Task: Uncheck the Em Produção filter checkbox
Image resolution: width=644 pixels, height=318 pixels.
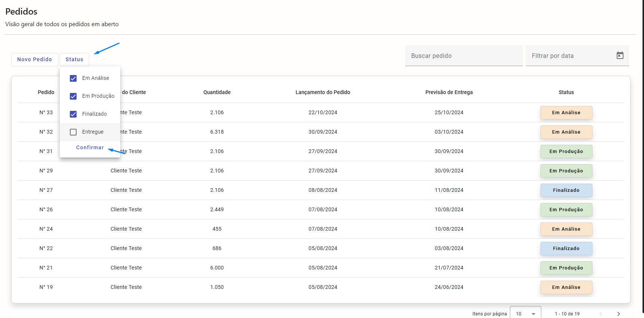Action: click(x=73, y=96)
